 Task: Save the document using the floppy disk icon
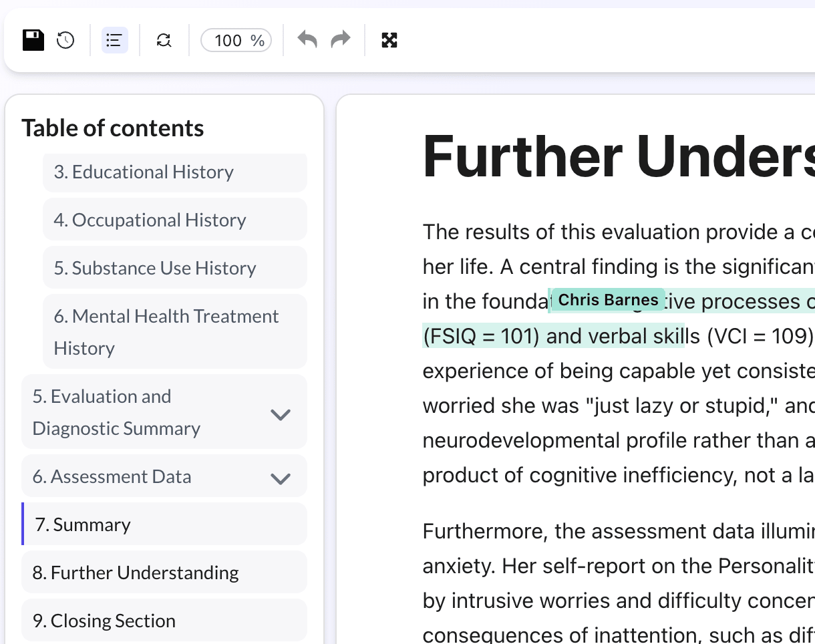click(32, 40)
